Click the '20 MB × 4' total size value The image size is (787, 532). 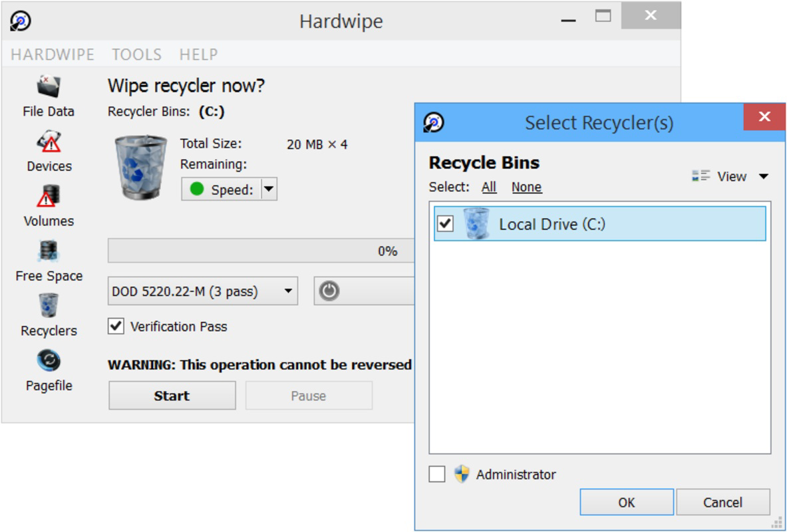[x=317, y=144]
